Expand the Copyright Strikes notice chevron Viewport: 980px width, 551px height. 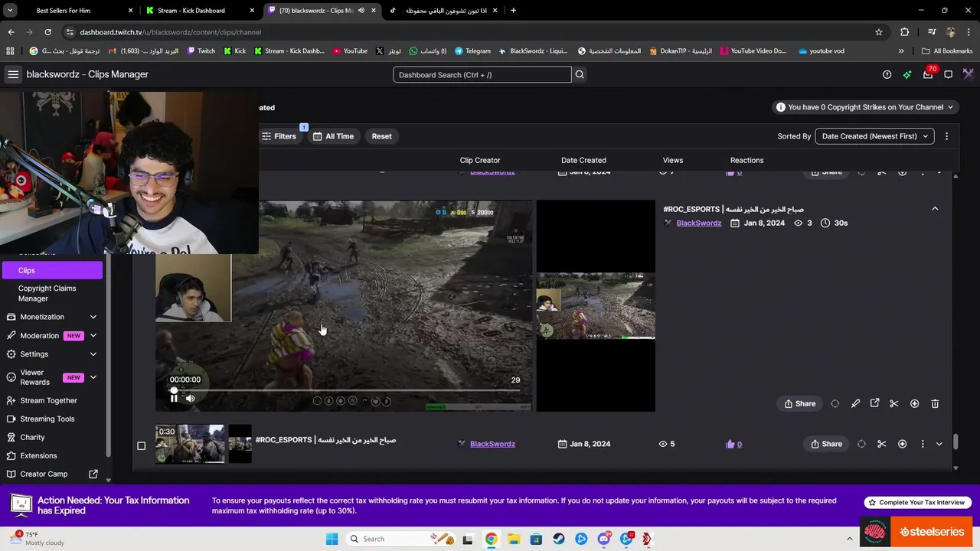pyautogui.click(x=950, y=107)
